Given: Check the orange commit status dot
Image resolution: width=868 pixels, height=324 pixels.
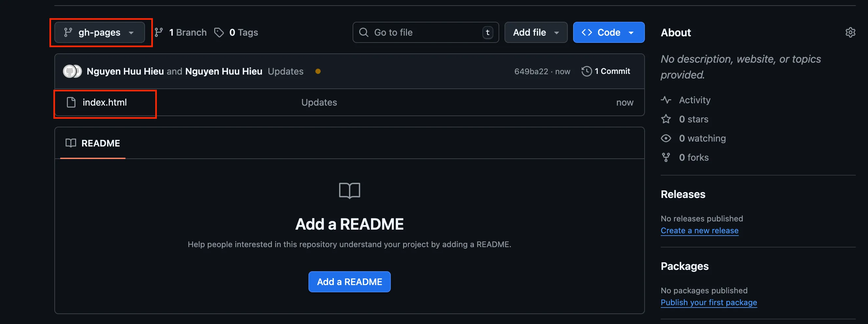Looking at the screenshot, I should pyautogui.click(x=318, y=71).
